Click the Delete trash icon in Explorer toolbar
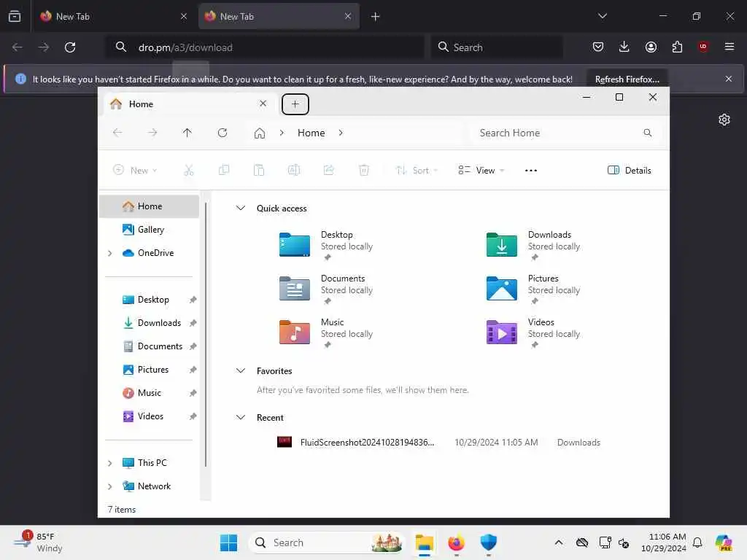747x560 pixels. [x=364, y=170]
